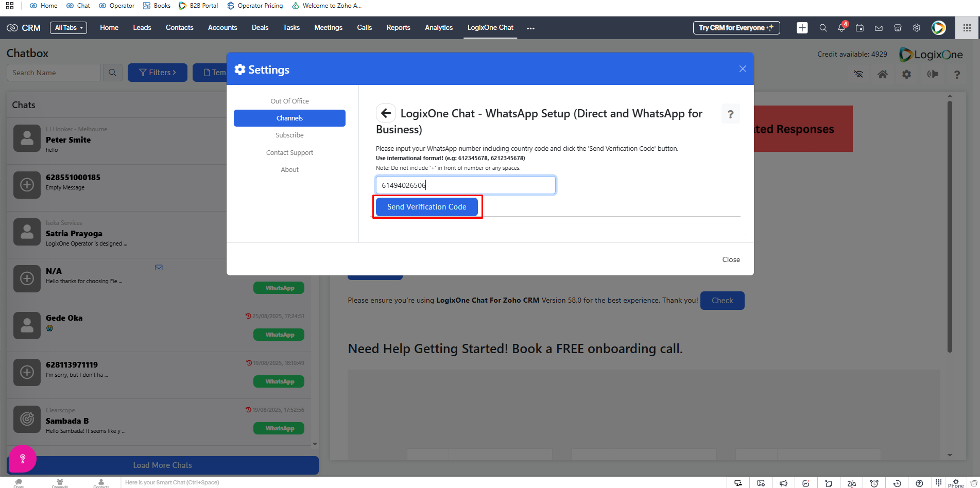The image size is (980, 488).
Task: Open the Operator Pricing bookmark
Action: tap(255, 6)
